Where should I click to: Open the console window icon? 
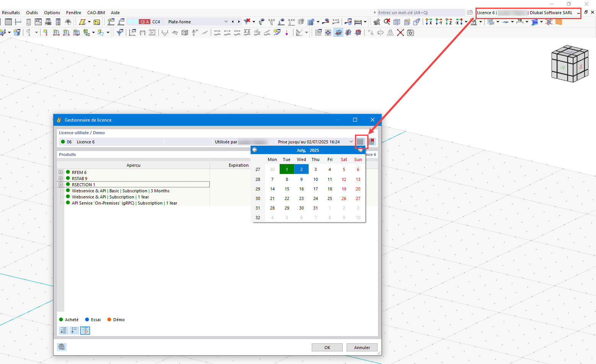click(38, 22)
